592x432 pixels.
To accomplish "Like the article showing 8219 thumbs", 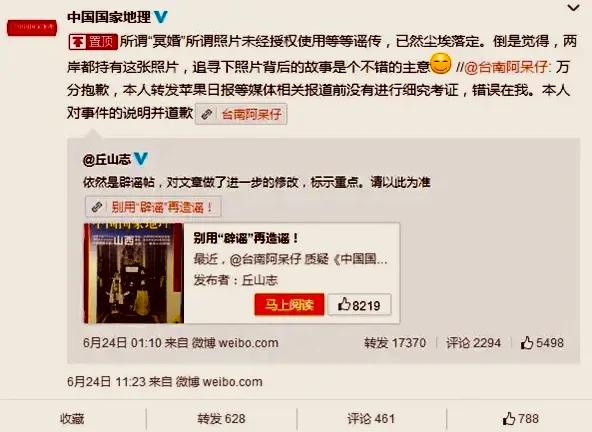I will (x=359, y=304).
